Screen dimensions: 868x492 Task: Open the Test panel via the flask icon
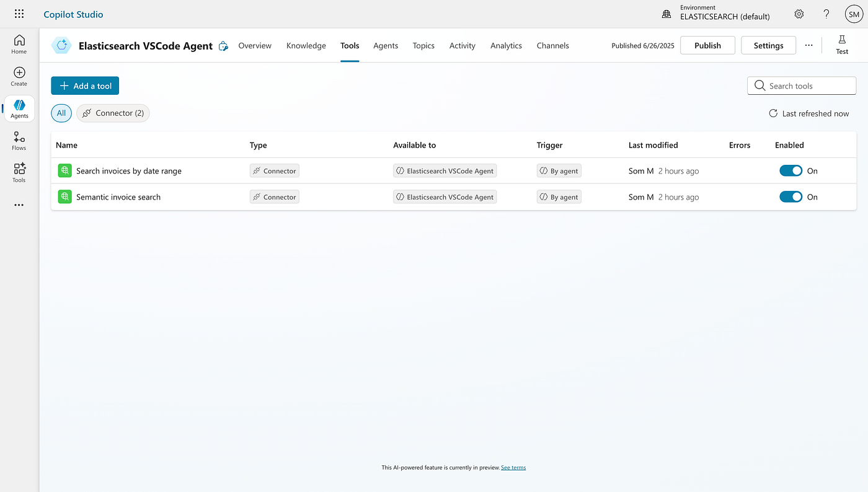pos(841,45)
